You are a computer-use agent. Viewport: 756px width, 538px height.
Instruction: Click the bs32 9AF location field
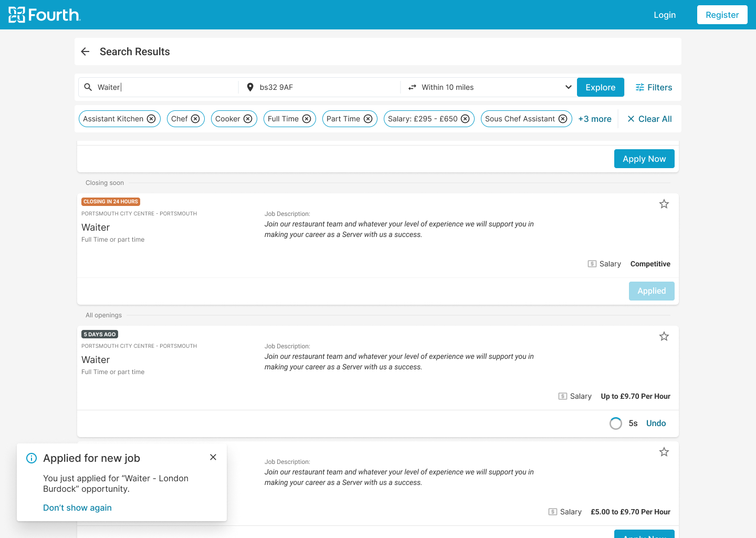coord(320,87)
